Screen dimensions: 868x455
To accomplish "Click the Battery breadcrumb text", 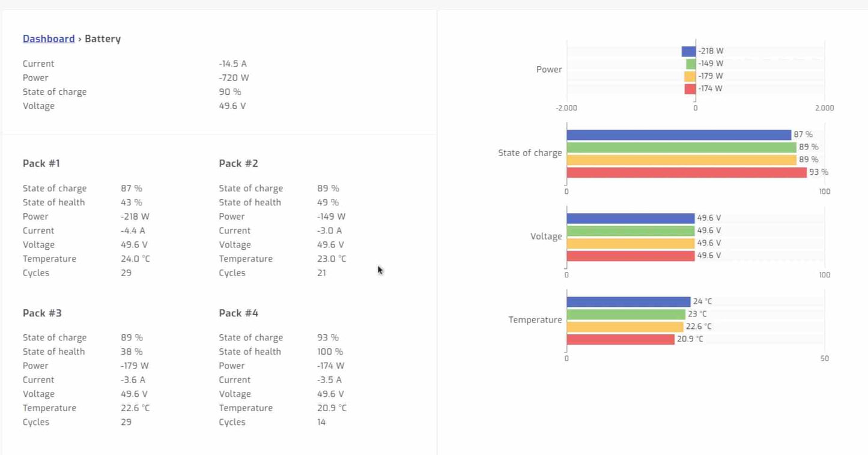I will (103, 39).
